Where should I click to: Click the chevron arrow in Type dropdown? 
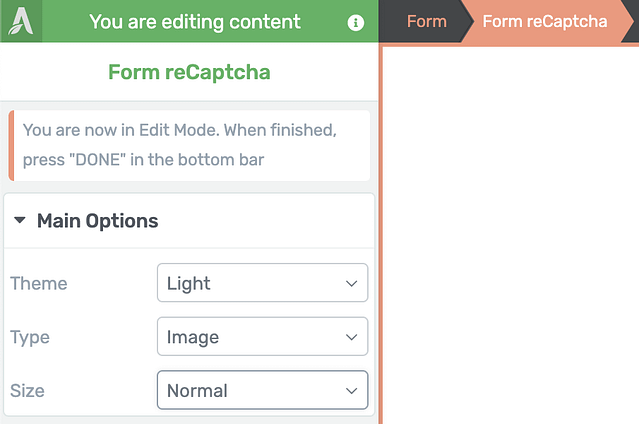click(x=351, y=337)
